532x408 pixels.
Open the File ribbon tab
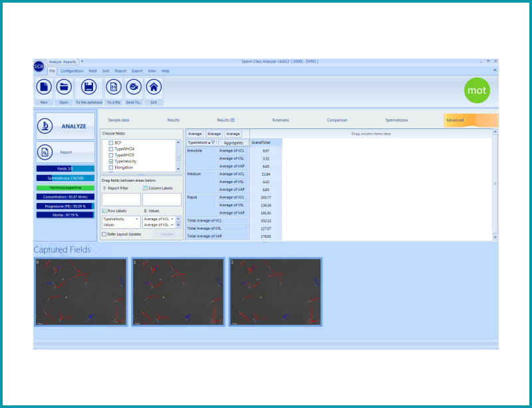[x=52, y=71]
